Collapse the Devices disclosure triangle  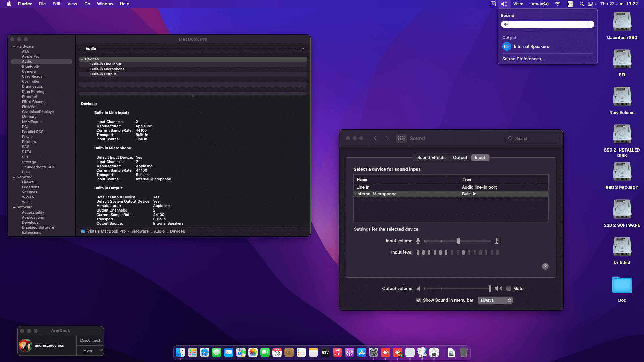click(x=82, y=59)
